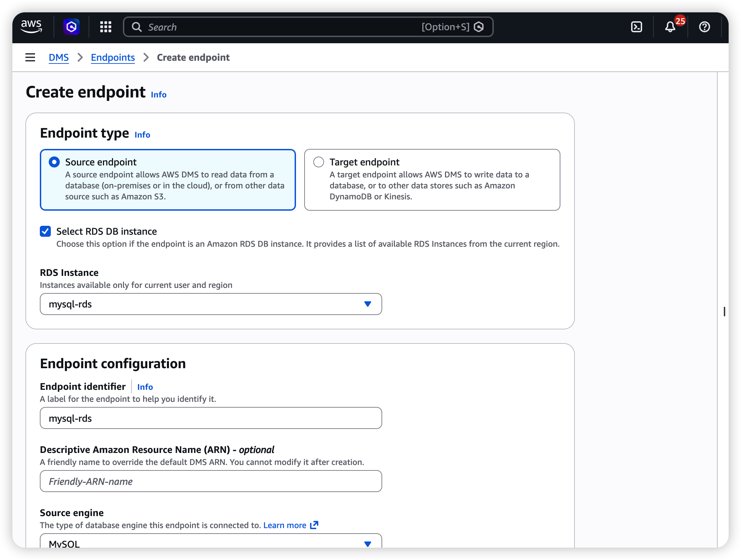Click the AWS logo home icon
Screen dimensions: 741x560
(31, 26)
